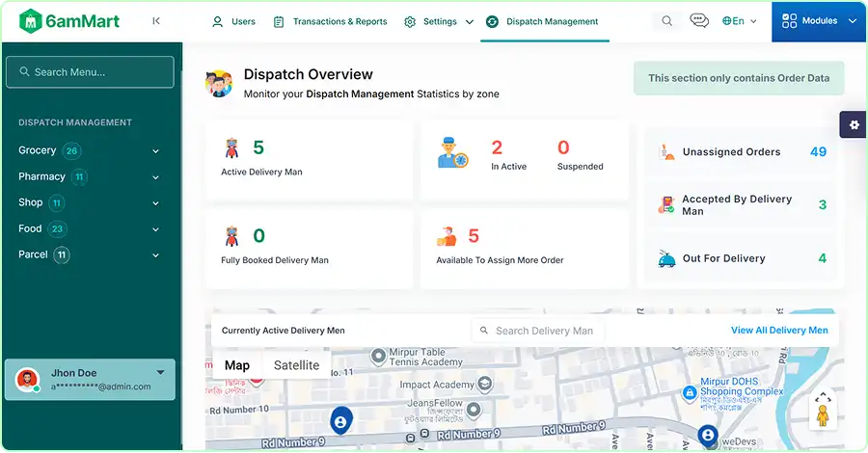This screenshot has height=453, width=868.
Task: Click the header search magnifier icon
Action: (x=667, y=21)
